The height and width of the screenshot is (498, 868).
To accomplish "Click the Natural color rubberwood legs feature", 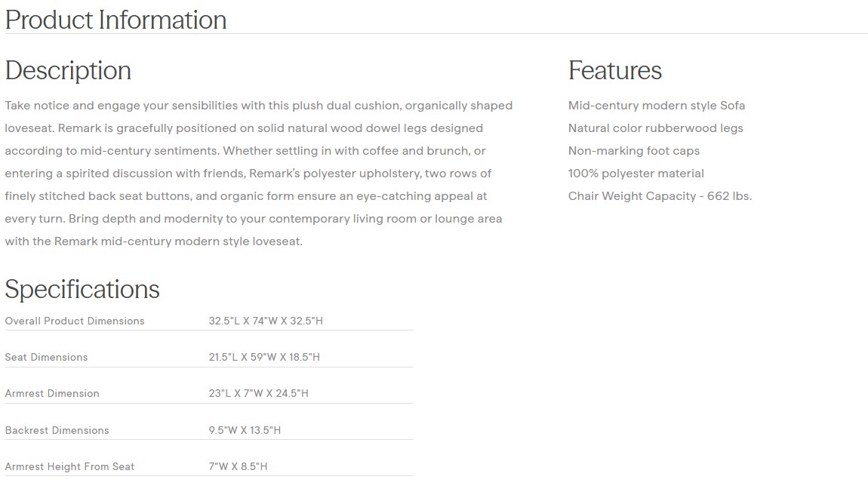I will pyautogui.click(x=655, y=128).
